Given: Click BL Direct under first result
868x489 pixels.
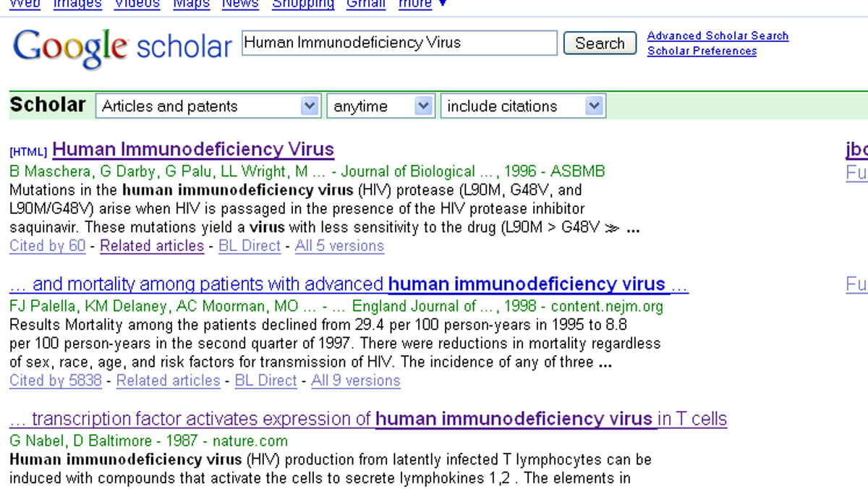Looking at the screenshot, I should (x=250, y=246).
